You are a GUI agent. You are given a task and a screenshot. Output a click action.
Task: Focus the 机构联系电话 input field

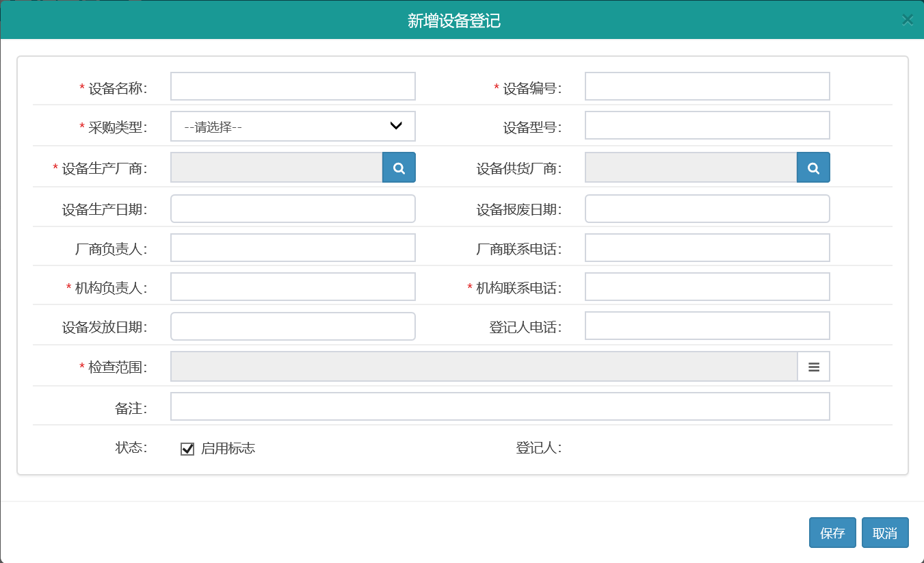pos(707,287)
